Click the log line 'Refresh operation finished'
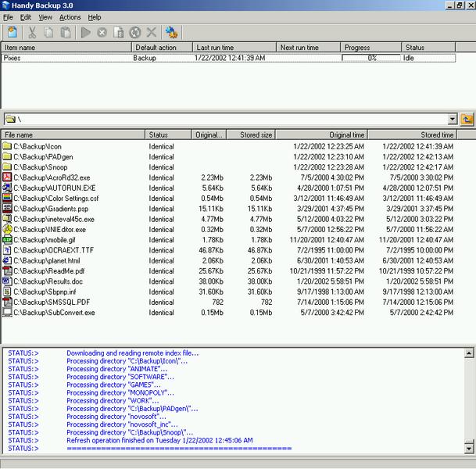This screenshot has width=476, height=469. pos(159,440)
